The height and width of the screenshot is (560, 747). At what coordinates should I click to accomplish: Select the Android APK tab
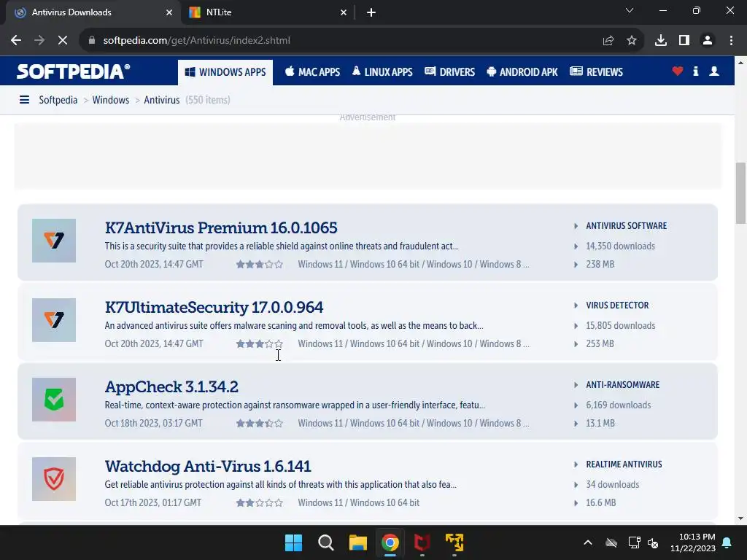(522, 72)
